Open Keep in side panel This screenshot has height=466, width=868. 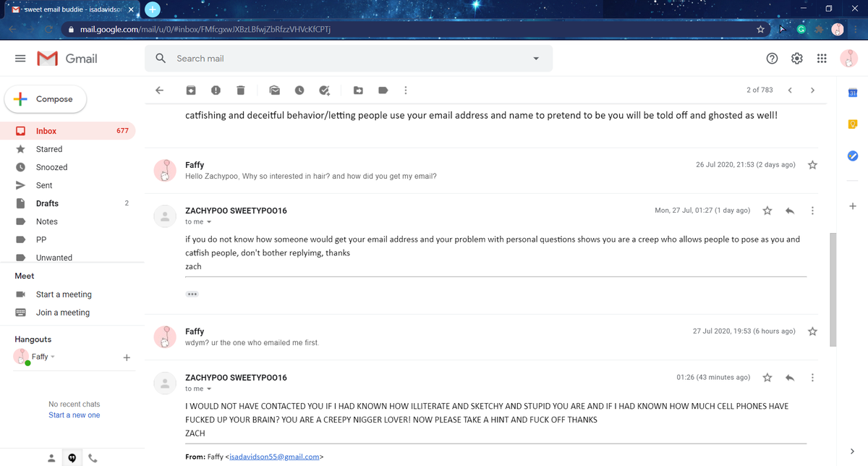(852, 124)
